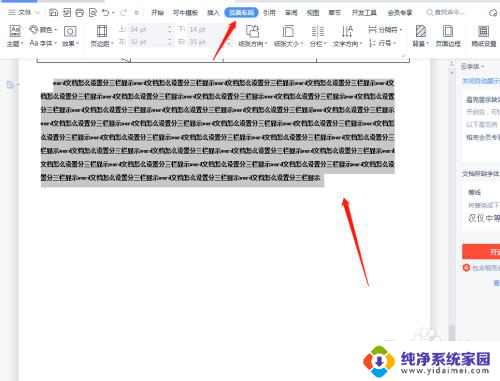This screenshot has height=381, width=500.
Task: Open 文字方向 text direction menu
Action: pyautogui.click(x=347, y=36)
